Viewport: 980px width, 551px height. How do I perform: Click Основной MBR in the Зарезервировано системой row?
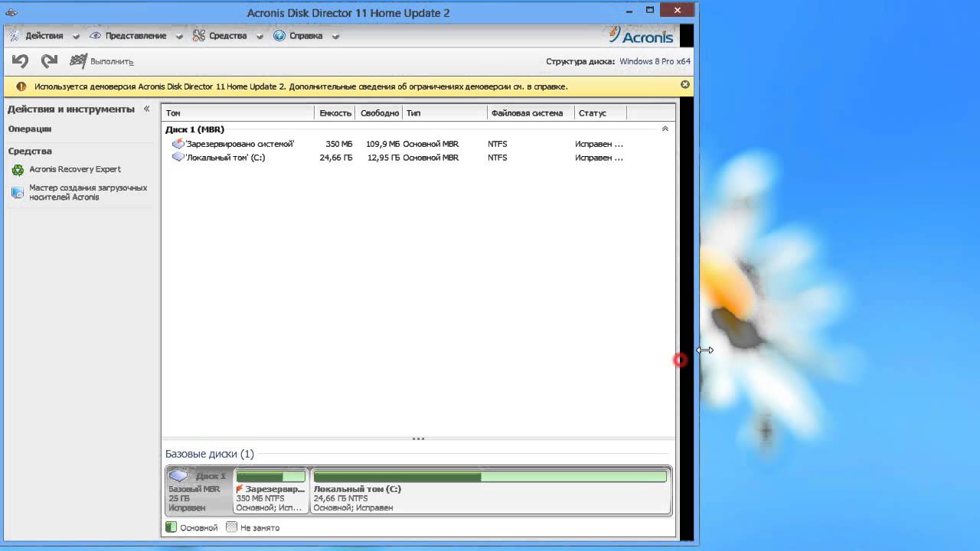[431, 144]
